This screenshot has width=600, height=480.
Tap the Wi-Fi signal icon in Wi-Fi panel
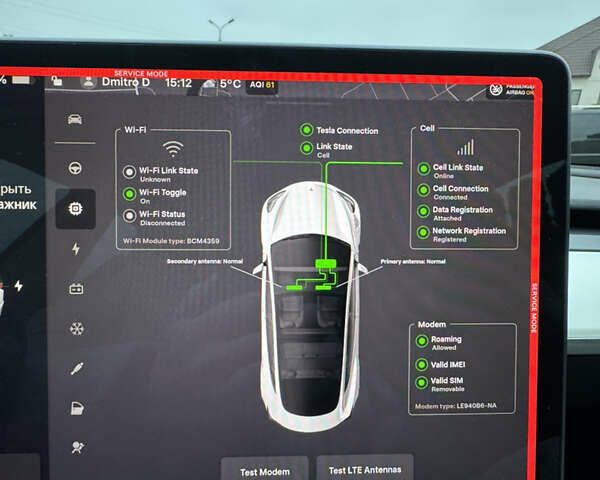pos(173,149)
